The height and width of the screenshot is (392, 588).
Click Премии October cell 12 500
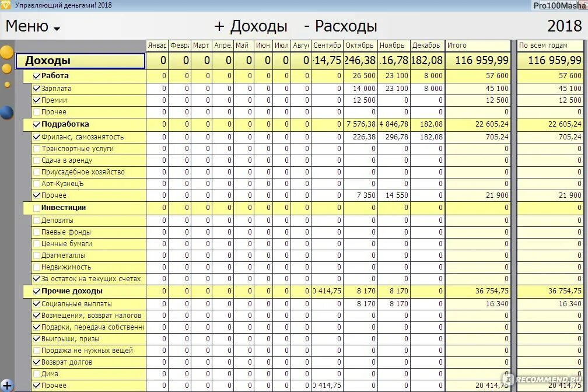point(360,100)
